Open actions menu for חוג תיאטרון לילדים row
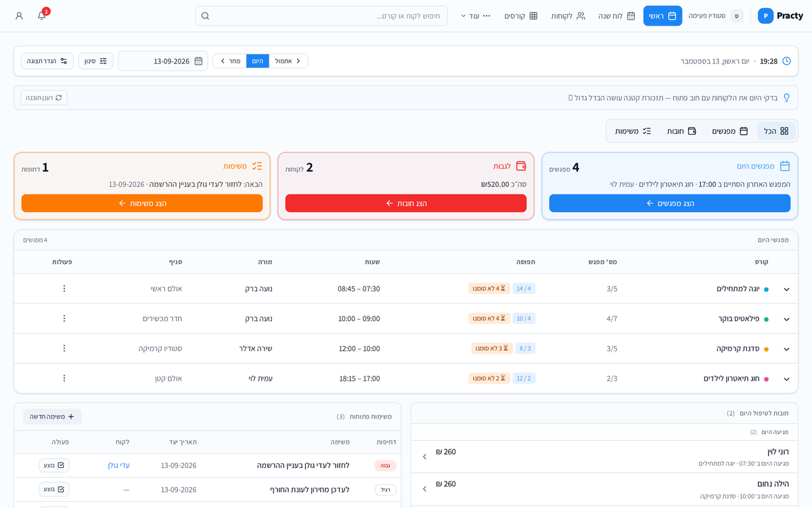The height and width of the screenshot is (508, 812). tap(64, 378)
